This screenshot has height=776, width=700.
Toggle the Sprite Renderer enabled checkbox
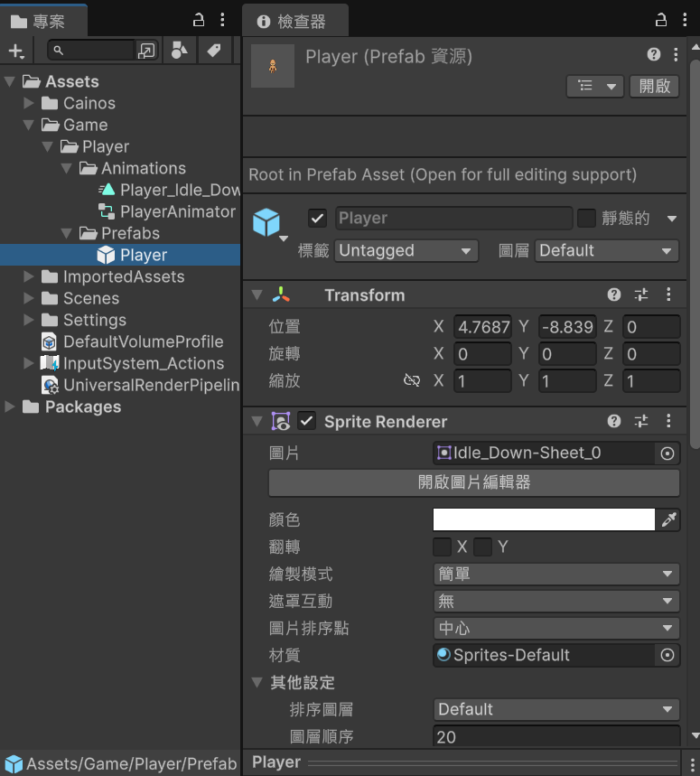click(x=306, y=421)
